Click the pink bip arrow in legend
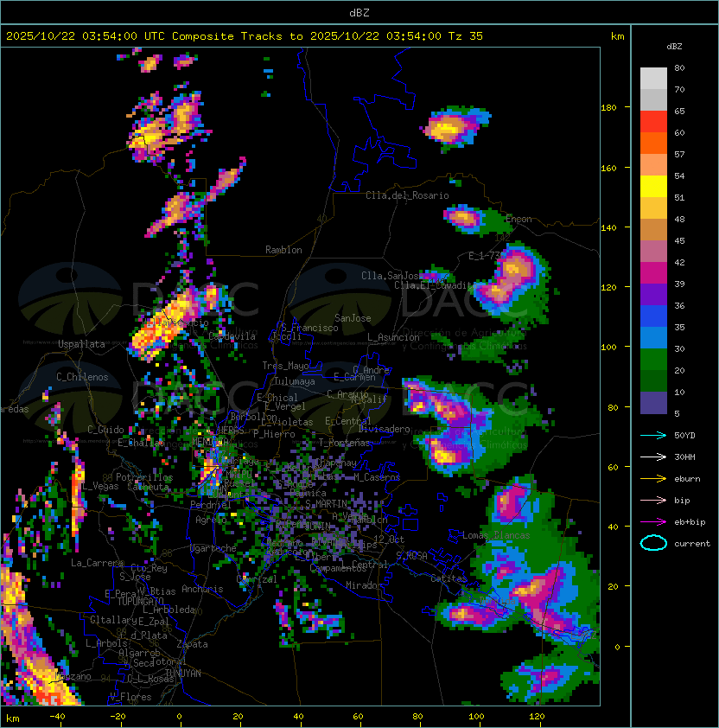The image size is (719, 728). [x=653, y=500]
